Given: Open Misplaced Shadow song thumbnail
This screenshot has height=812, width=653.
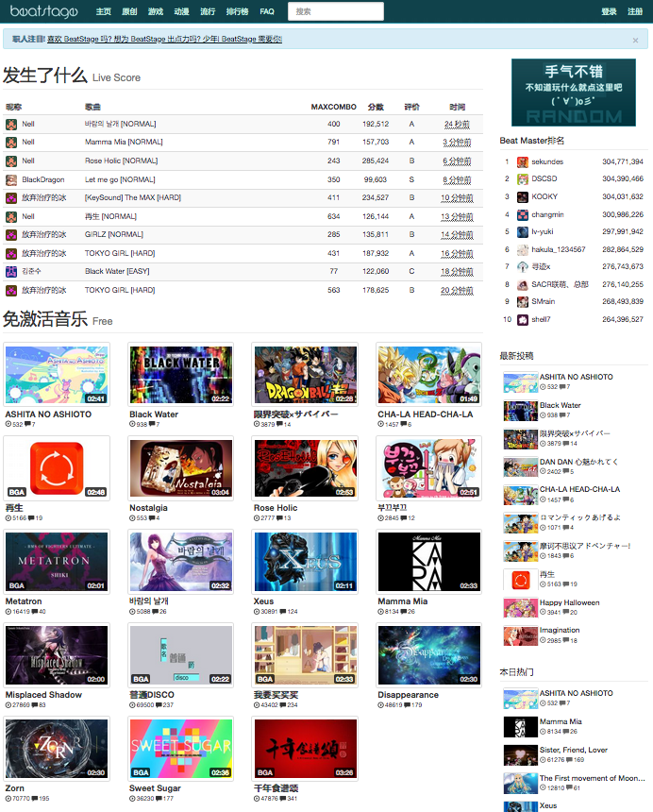Looking at the screenshot, I should coord(57,655).
